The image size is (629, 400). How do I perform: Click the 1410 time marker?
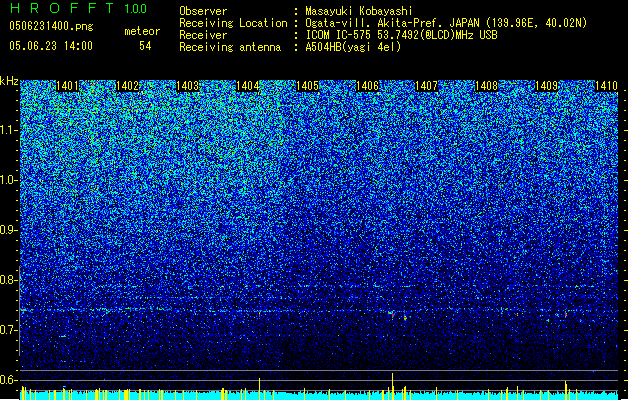click(x=606, y=86)
